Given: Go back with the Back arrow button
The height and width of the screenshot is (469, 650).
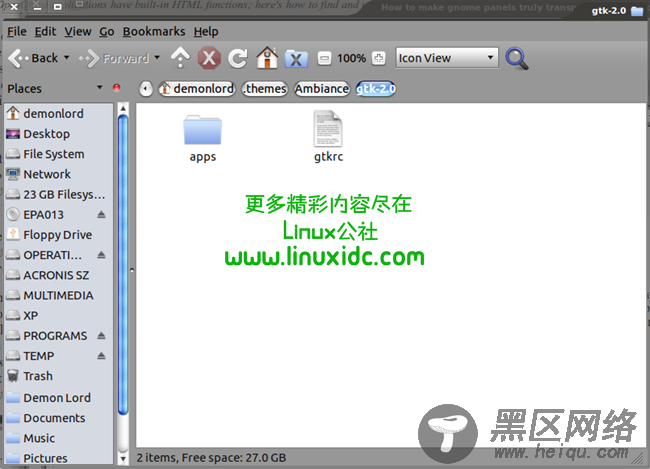Looking at the screenshot, I should click(33, 58).
